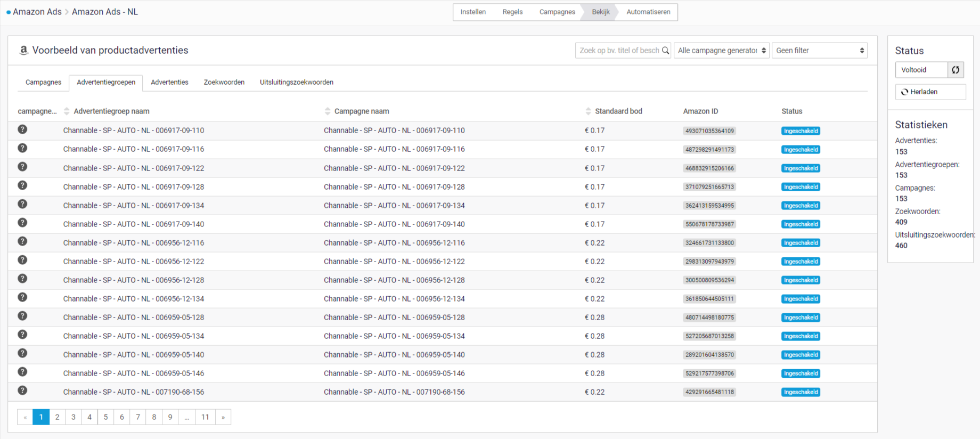Screen dimensions: 980x439
Task: Click the Amazon Ads breadcrumb link
Action: point(37,12)
